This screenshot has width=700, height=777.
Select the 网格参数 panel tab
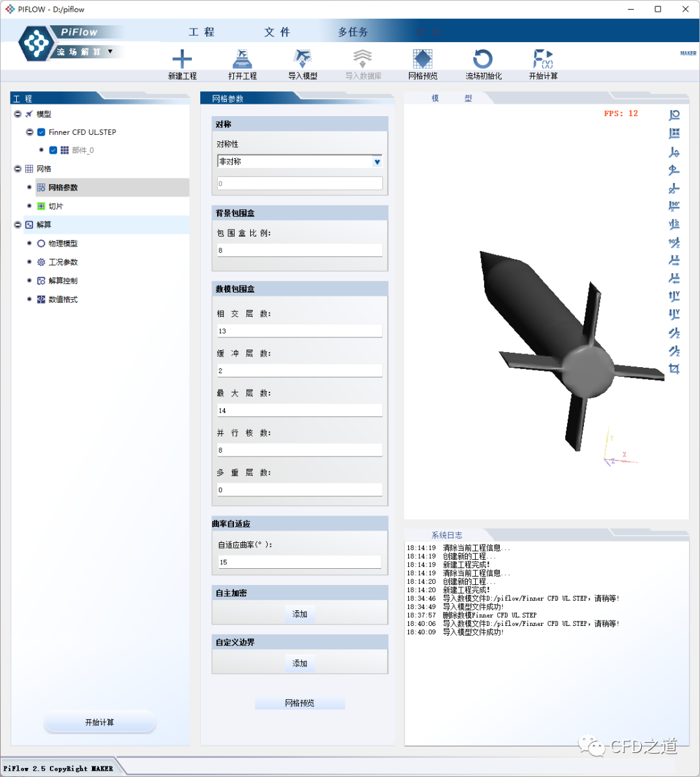pos(227,99)
